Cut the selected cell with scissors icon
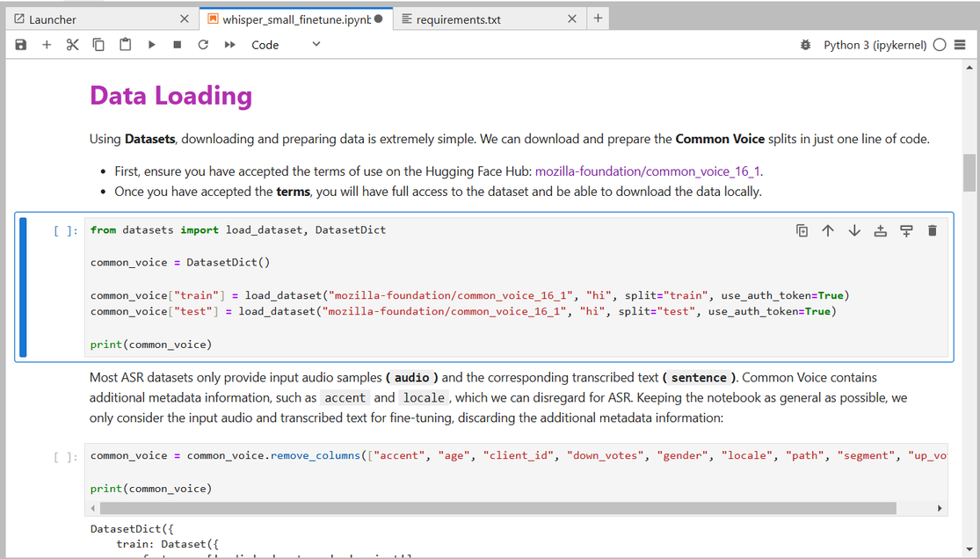Image resolution: width=980 pixels, height=559 pixels. tap(72, 45)
